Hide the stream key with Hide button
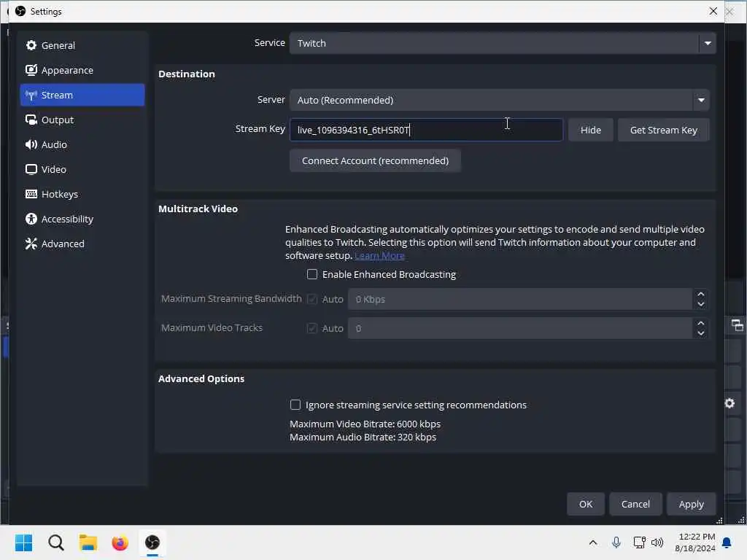 590,130
